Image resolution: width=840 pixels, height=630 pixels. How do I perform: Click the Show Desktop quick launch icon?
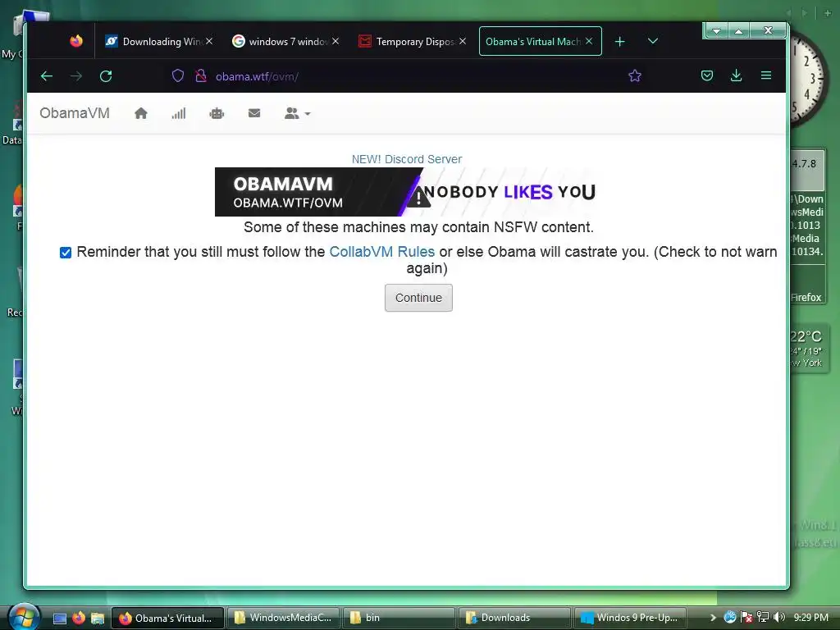click(59, 619)
